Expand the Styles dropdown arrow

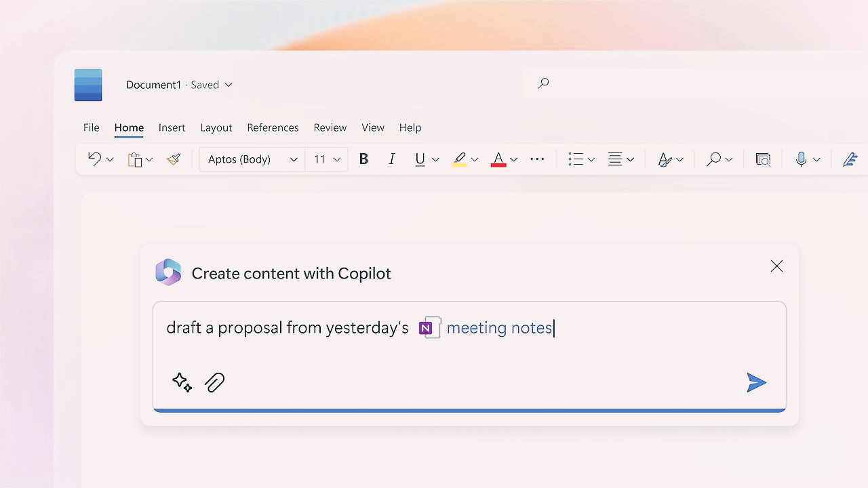679,160
